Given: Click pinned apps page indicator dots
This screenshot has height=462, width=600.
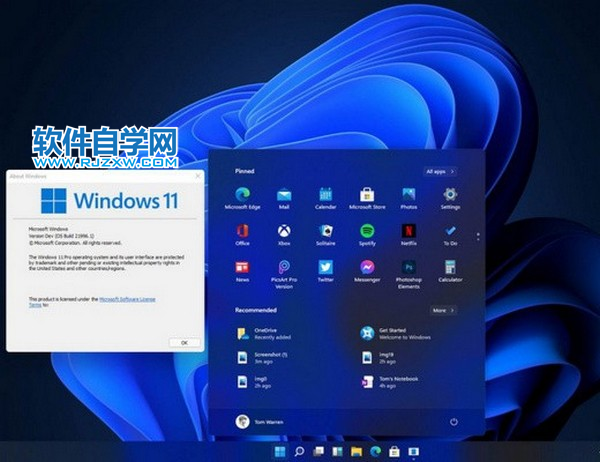Looking at the screenshot, I should click(478, 237).
